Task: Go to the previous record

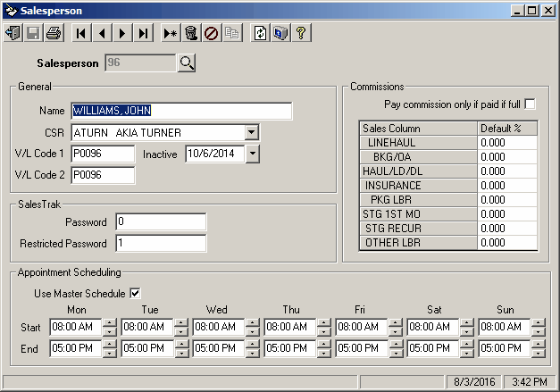Action: [102, 34]
